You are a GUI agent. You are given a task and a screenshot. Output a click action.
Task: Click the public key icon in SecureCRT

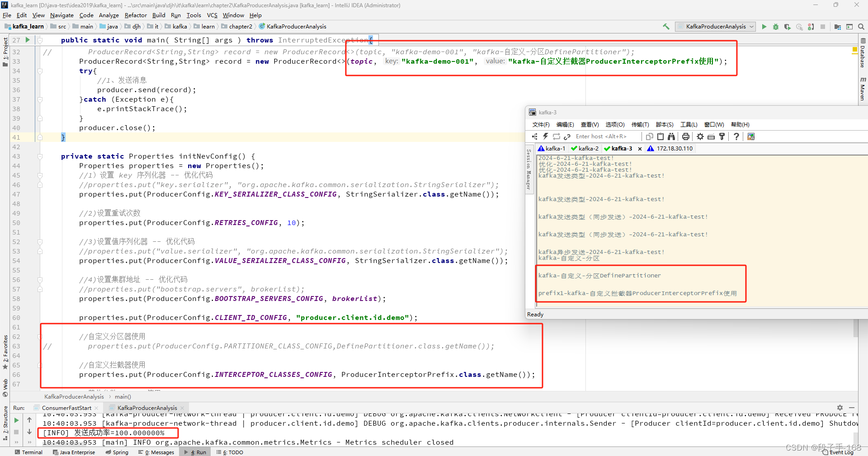(722, 136)
